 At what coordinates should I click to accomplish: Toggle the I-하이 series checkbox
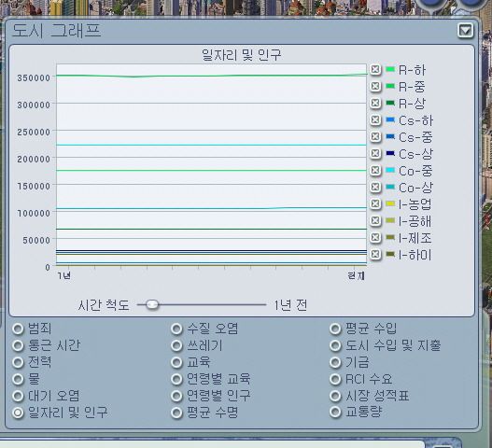[x=375, y=254]
